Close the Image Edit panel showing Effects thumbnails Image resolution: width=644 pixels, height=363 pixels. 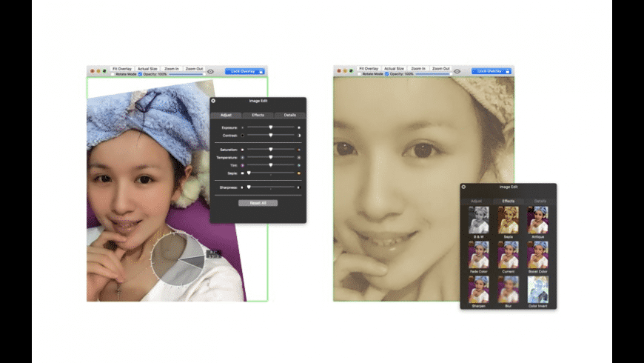463,187
